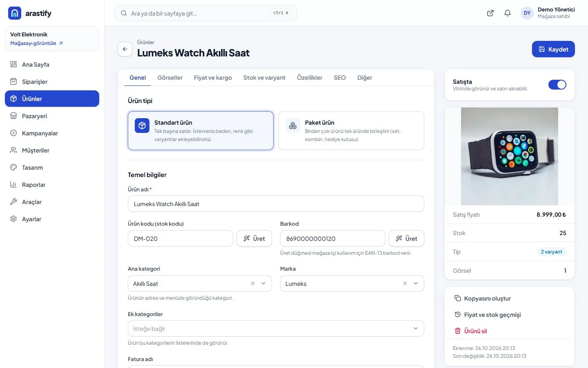Generate barcode with Üret button

(x=406, y=238)
